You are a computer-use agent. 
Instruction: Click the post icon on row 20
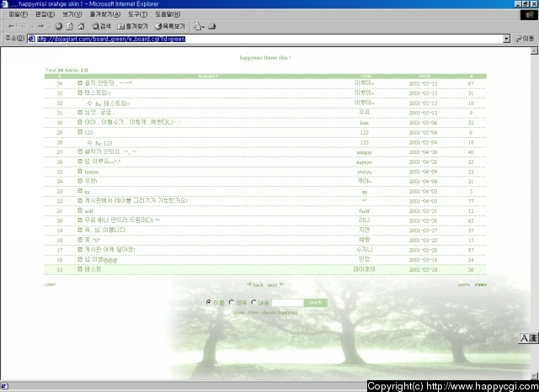[80, 220]
